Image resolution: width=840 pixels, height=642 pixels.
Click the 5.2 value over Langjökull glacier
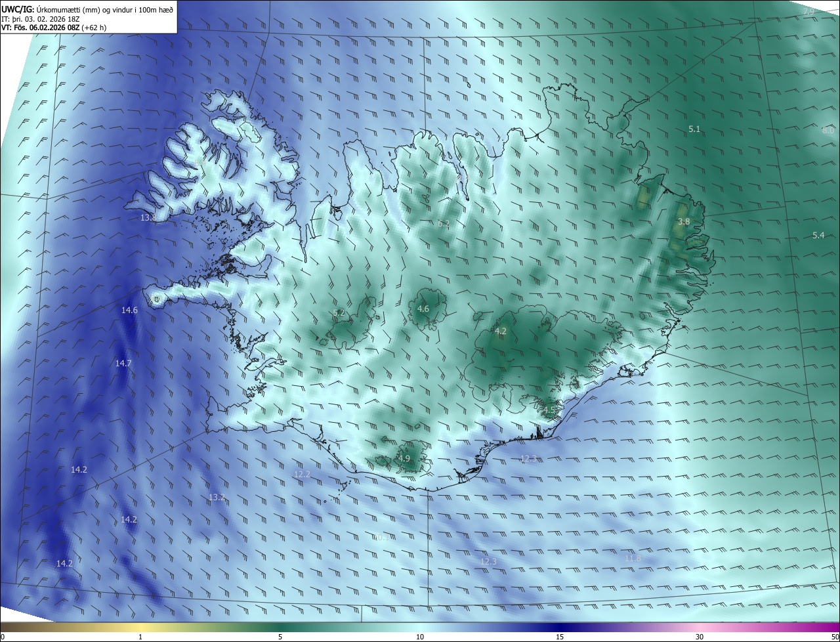point(339,312)
